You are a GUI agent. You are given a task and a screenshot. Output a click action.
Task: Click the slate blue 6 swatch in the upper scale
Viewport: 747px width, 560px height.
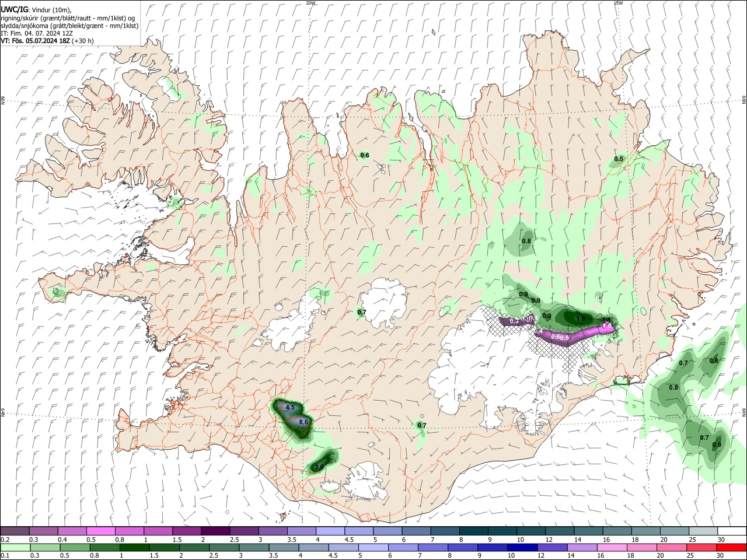coord(417,531)
